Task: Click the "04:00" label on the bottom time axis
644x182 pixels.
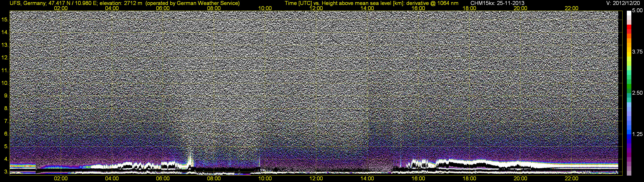Action: pyautogui.click(x=112, y=179)
